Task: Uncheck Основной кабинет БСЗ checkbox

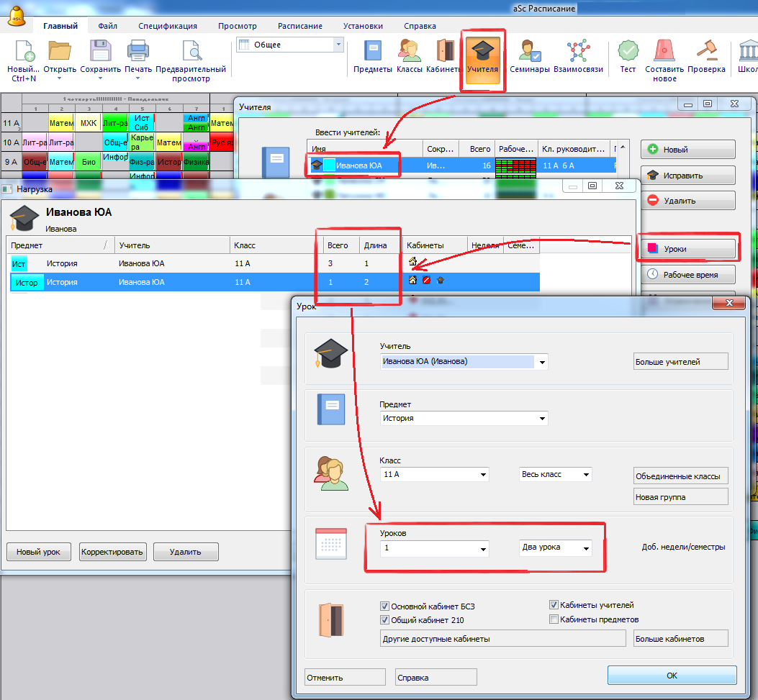Action: [x=384, y=606]
